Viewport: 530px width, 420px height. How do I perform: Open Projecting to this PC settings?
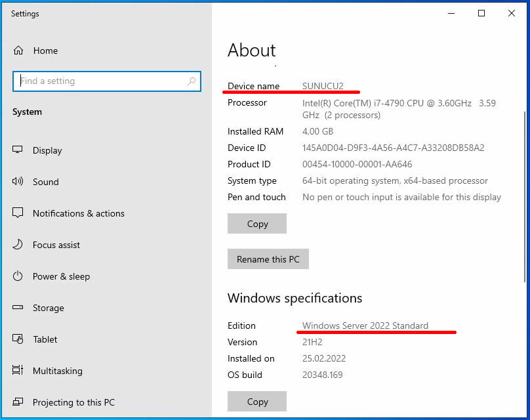tap(73, 402)
